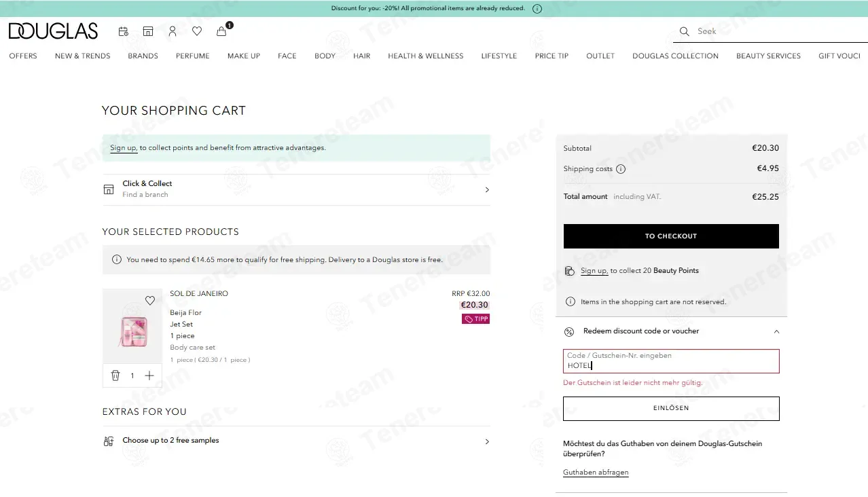Go to the Douglas logo homepage

(53, 31)
